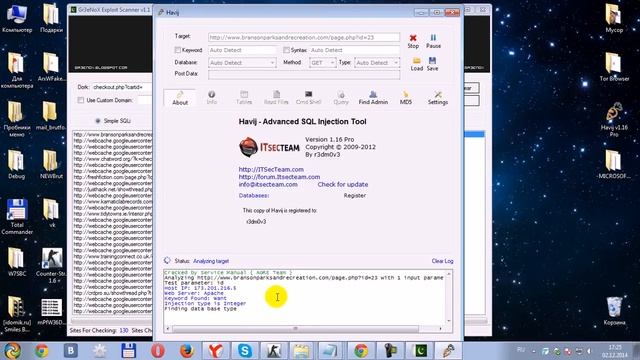Viewport: 640px width, 360px height.
Task: Open the forum.itsecteam.com link
Action: pos(279,177)
